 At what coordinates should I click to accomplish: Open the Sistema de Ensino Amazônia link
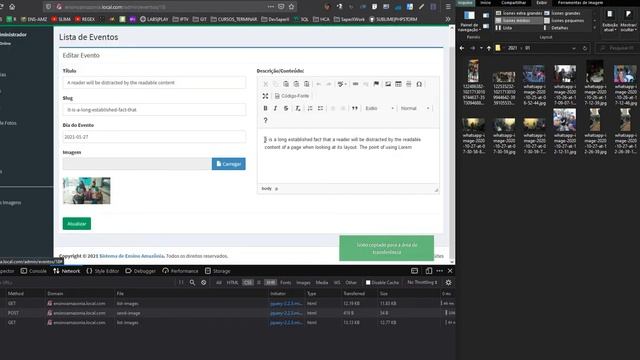point(131,256)
